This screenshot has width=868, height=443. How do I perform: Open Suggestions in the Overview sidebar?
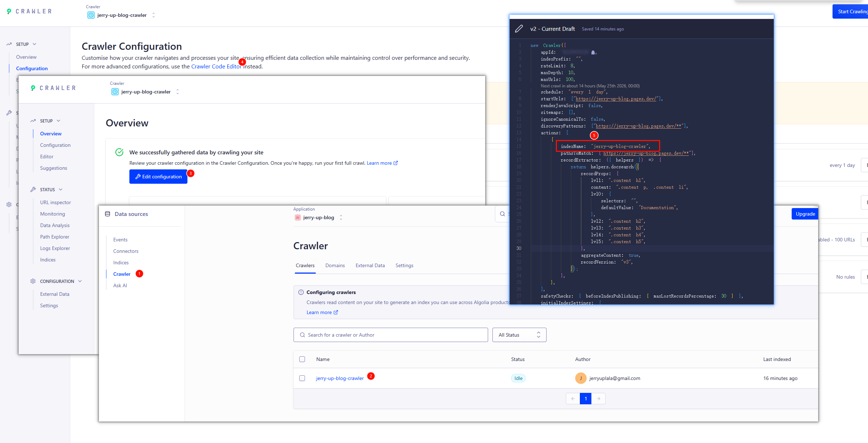pos(54,168)
